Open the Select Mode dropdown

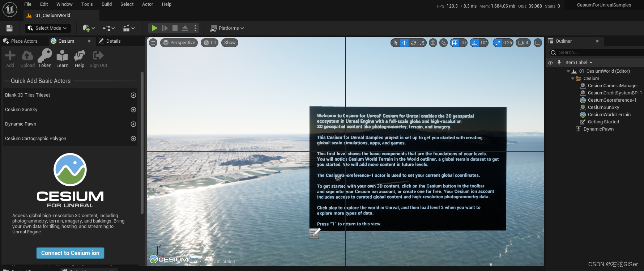(x=48, y=28)
